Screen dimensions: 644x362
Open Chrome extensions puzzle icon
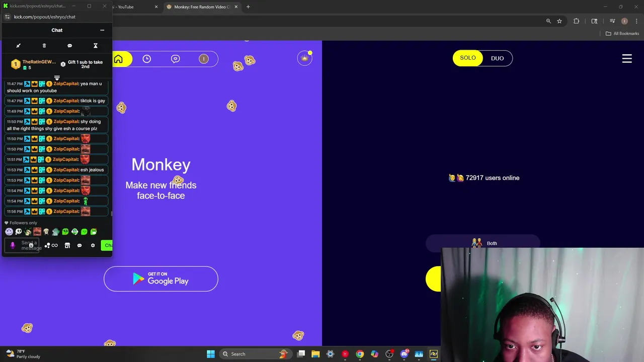click(x=577, y=21)
